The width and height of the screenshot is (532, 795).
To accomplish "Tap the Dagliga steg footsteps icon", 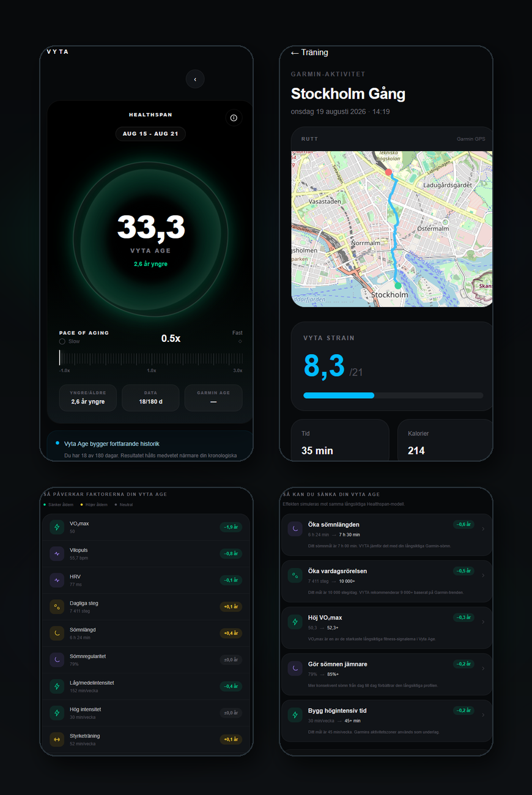I will tap(57, 607).
